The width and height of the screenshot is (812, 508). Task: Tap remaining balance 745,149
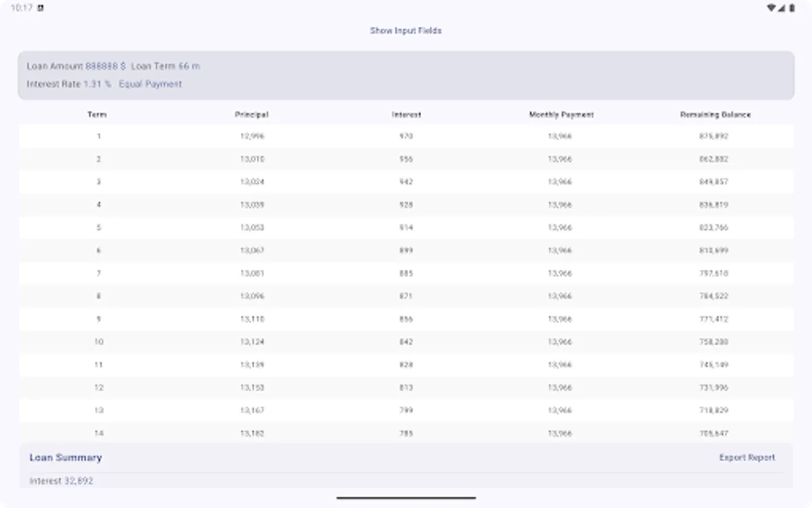[x=714, y=365]
